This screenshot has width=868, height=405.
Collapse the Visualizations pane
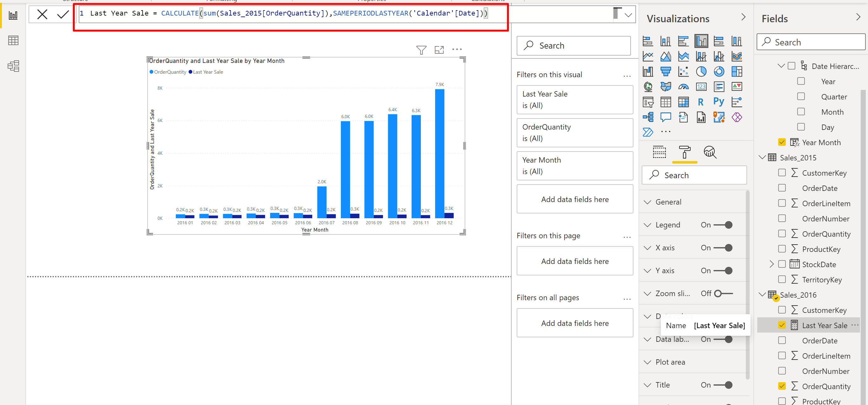tap(743, 17)
